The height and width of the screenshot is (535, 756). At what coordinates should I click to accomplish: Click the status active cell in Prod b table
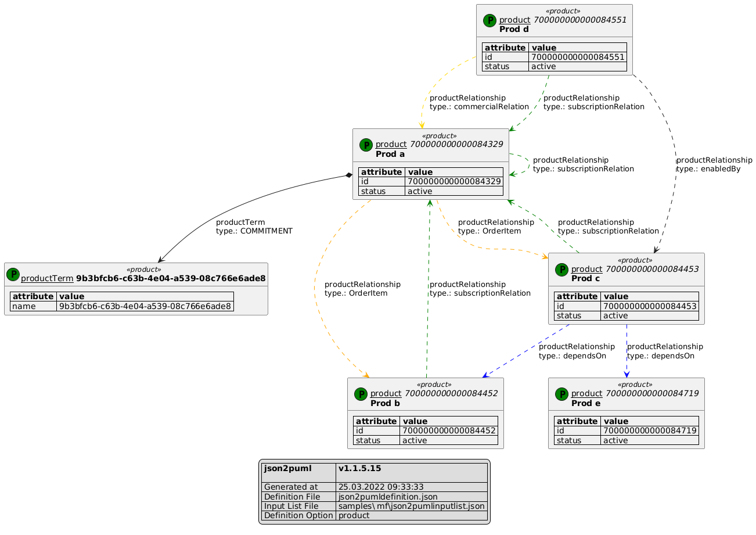pos(448,440)
